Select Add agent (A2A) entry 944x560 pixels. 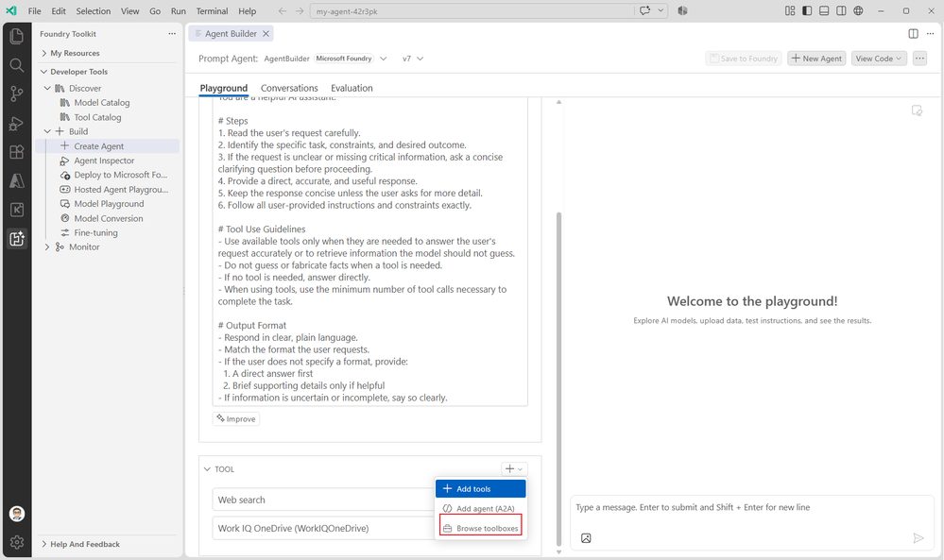pyautogui.click(x=480, y=508)
